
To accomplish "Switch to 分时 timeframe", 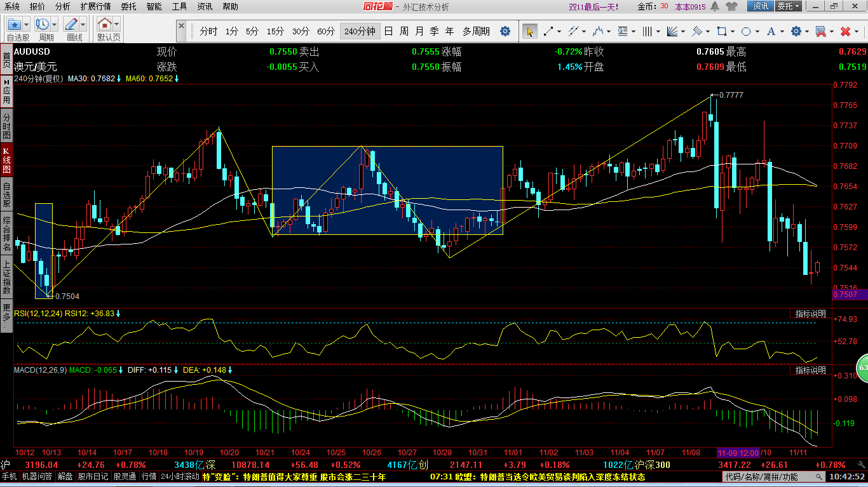I will (208, 31).
